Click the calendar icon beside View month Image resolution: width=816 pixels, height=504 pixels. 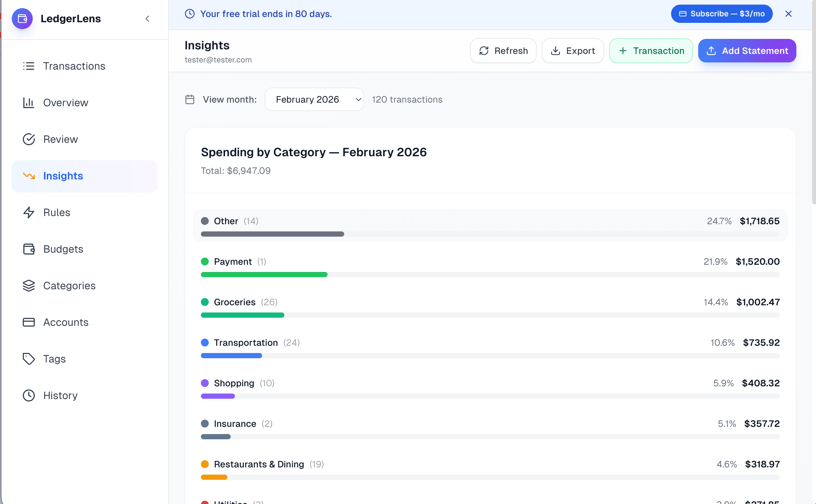coord(189,99)
